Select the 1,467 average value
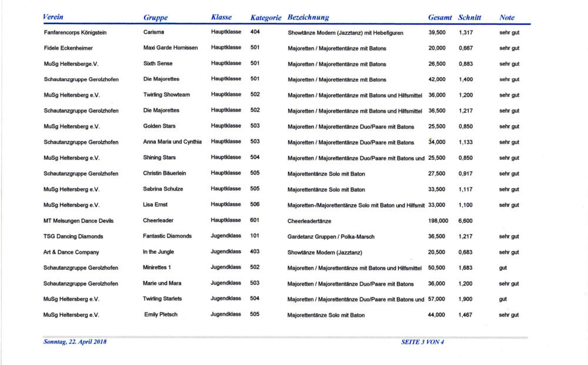This screenshot has width=588, height=365. 465,315
